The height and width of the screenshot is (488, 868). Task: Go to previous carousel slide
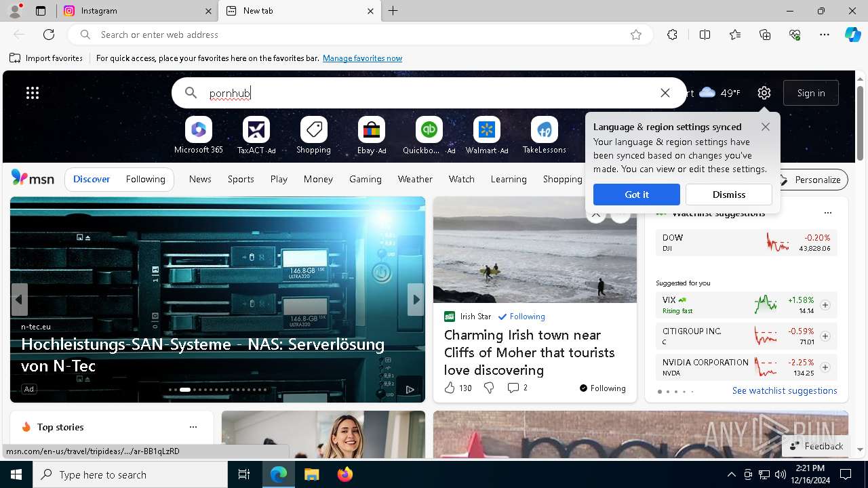[x=20, y=300]
